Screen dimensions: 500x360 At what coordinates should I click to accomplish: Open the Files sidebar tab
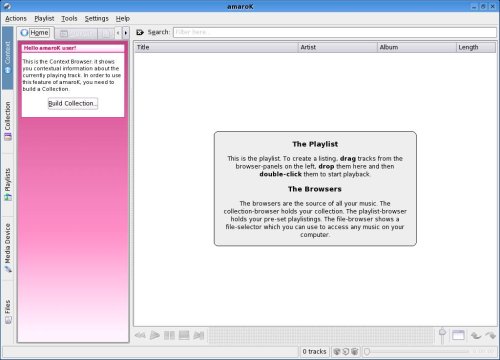pyautogui.click(x=8, y=312)
